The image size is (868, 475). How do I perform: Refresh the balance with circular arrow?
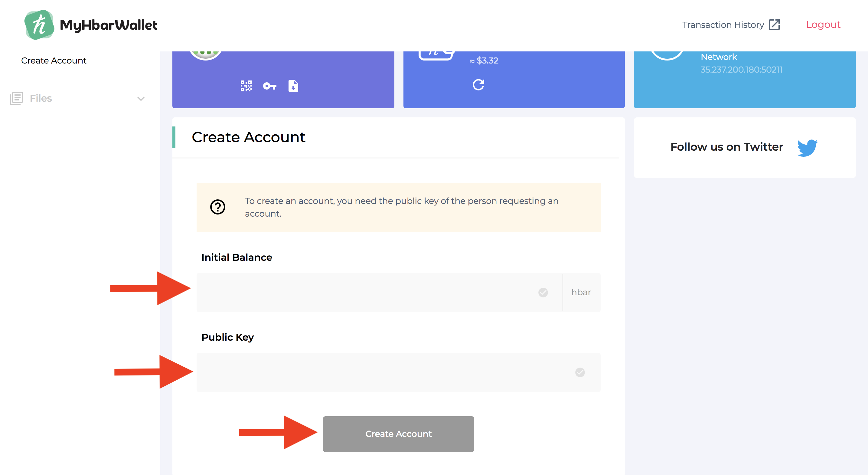pos(478,85)
